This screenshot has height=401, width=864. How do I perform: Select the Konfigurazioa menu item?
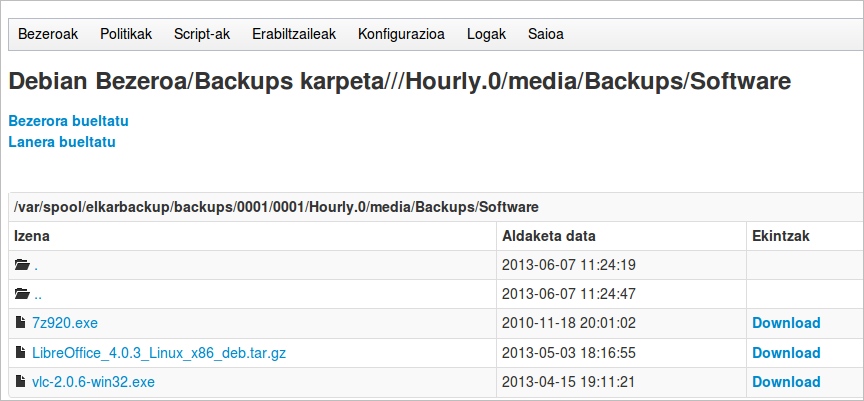(x=401, y=34)
